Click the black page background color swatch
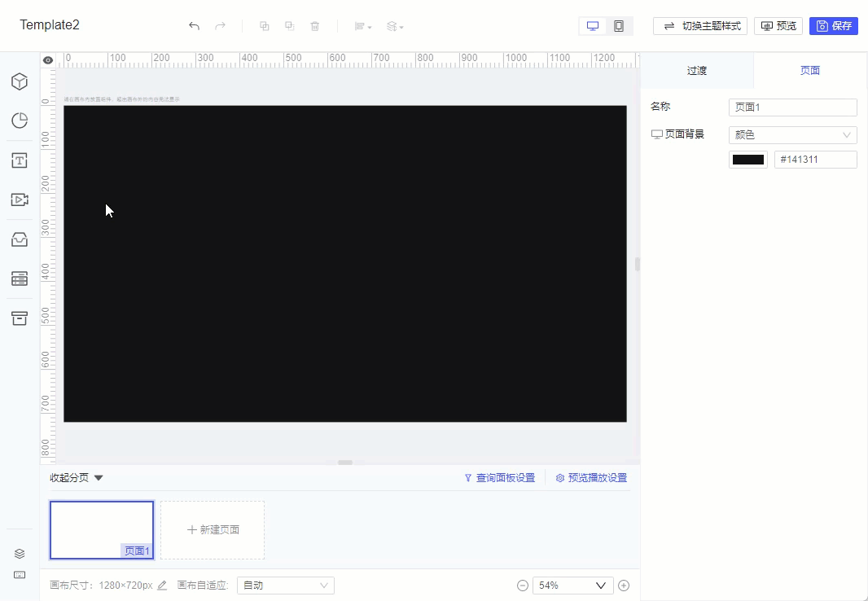 [747, 159]
